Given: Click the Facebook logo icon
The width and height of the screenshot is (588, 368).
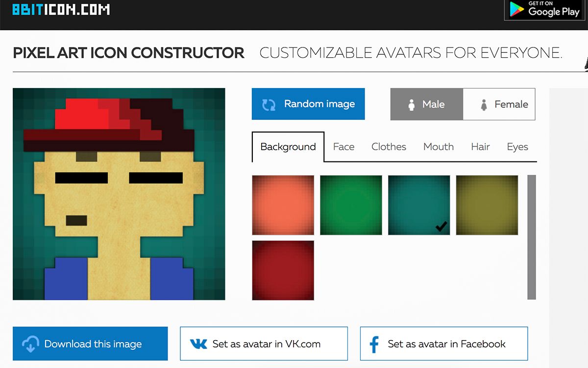Looking at the screenshot, I should pos(374,344).
